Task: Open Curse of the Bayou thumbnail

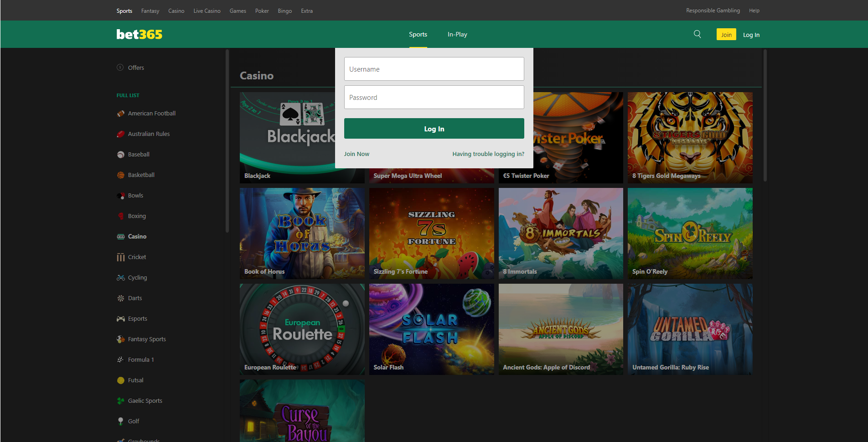Action: (x=302, y=411)
